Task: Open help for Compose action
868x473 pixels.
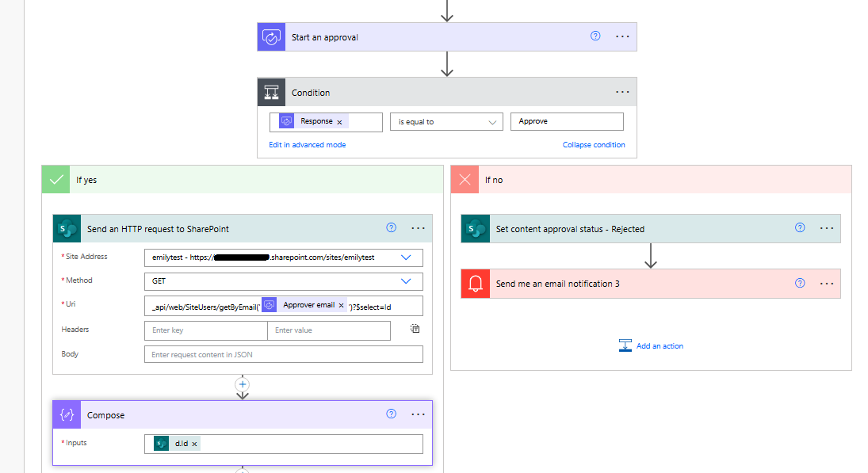Action: click(x=392, y=414)
